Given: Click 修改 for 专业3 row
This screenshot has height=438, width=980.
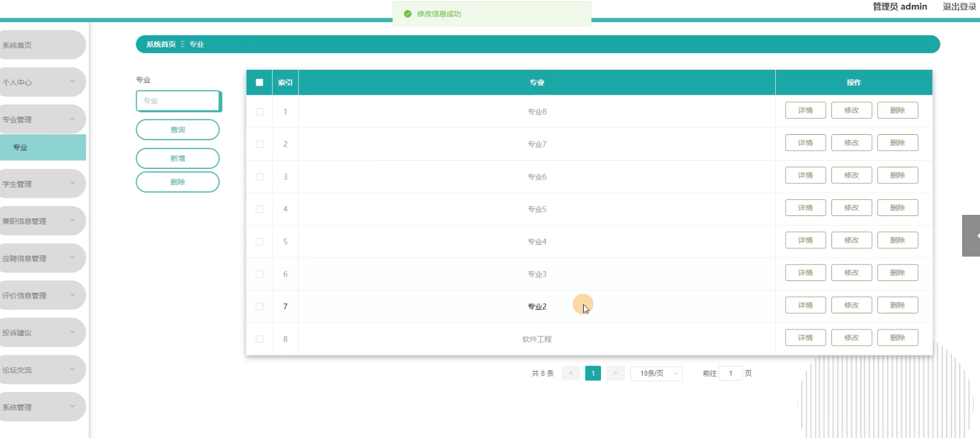Looking at the screenshot, I should click(852, 273).
